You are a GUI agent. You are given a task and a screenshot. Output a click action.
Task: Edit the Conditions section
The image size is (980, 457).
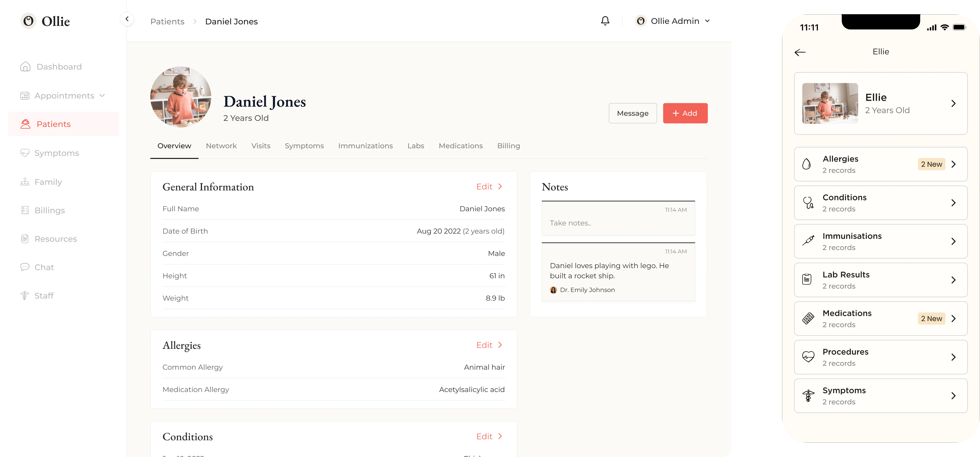(x=489, y=436)
